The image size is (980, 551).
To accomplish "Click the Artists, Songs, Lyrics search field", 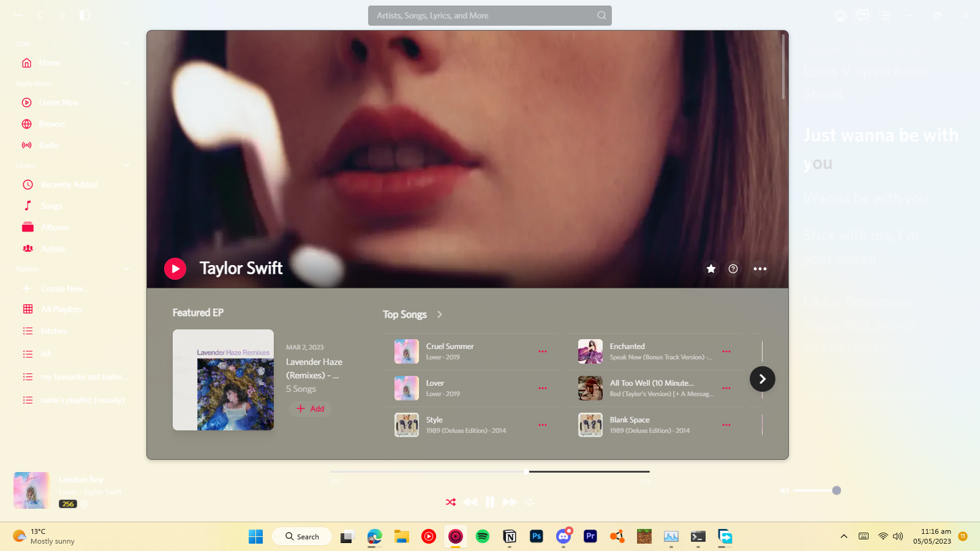I will point(490,15).
